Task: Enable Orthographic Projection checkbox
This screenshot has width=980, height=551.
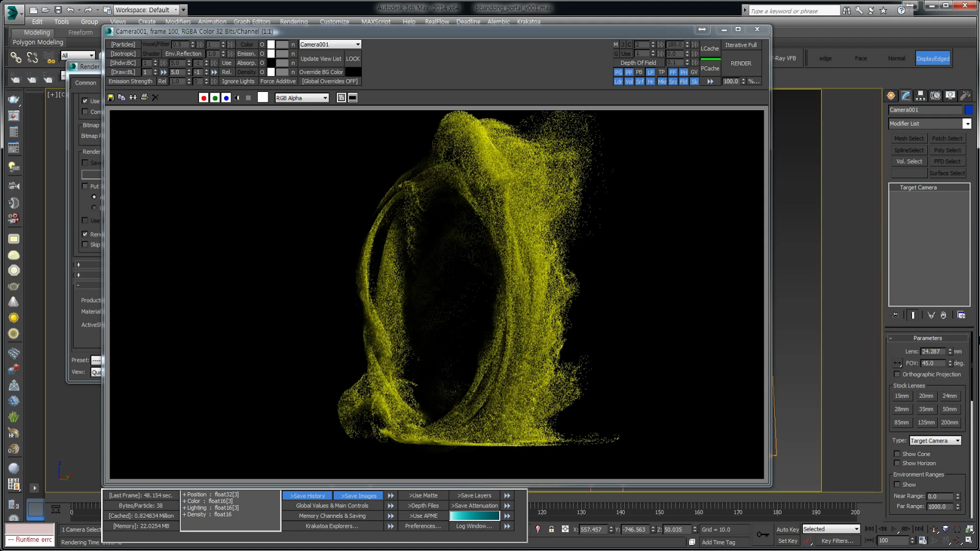Action: 897,375
